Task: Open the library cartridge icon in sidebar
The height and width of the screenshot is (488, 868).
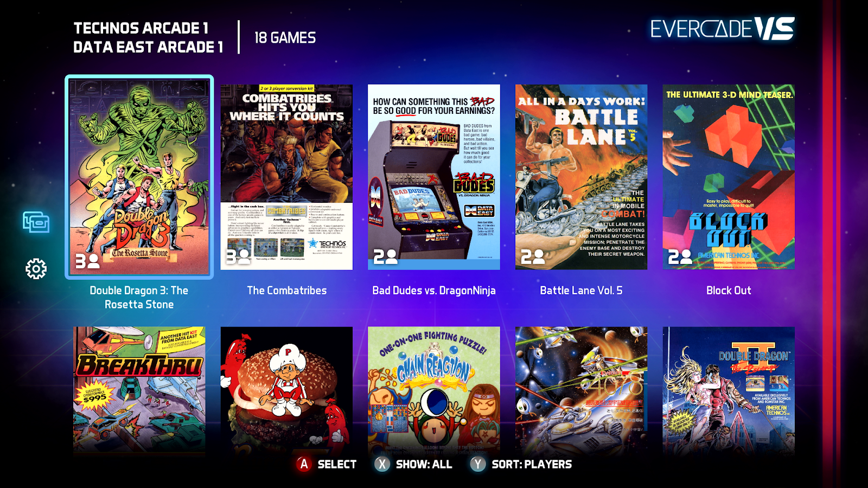Action: click(x=36, y=222)
